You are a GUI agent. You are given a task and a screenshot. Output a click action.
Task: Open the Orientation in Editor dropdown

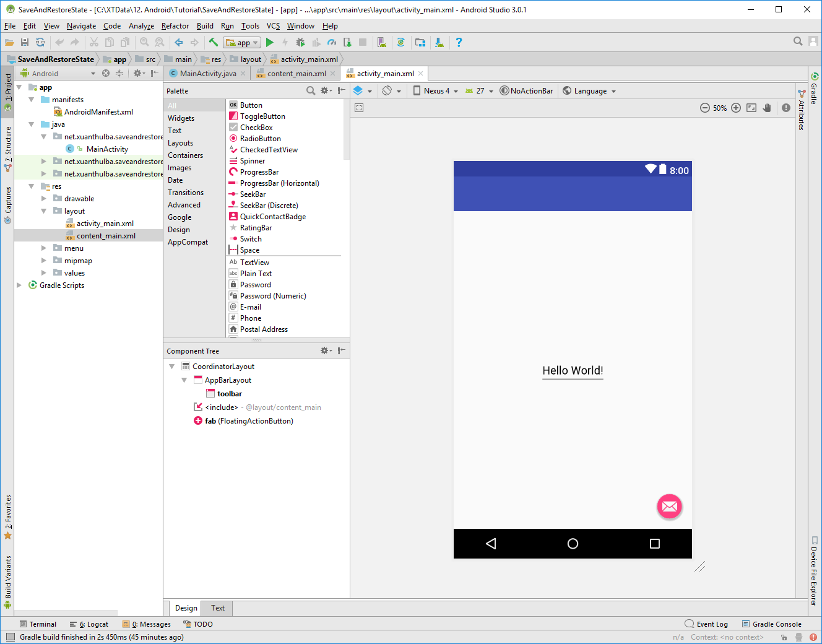pyautogui.click(x=391, y=90)
